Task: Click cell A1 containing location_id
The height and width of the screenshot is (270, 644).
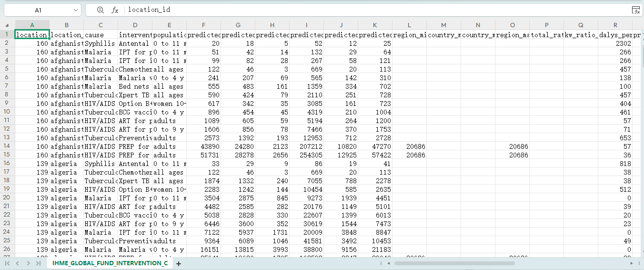Action: point(32,34)
